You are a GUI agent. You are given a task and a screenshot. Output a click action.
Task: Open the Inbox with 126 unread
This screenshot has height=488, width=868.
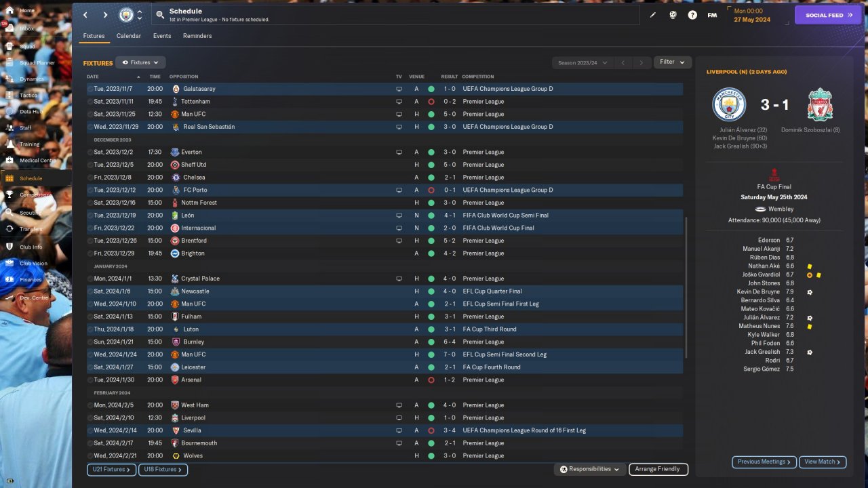click(27, 28)
